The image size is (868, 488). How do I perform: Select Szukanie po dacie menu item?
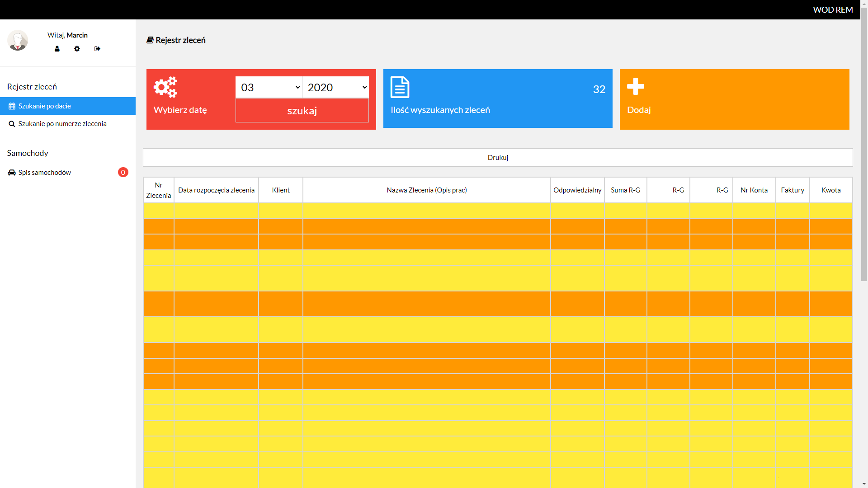pyautogui.click(x=45, y=106)
